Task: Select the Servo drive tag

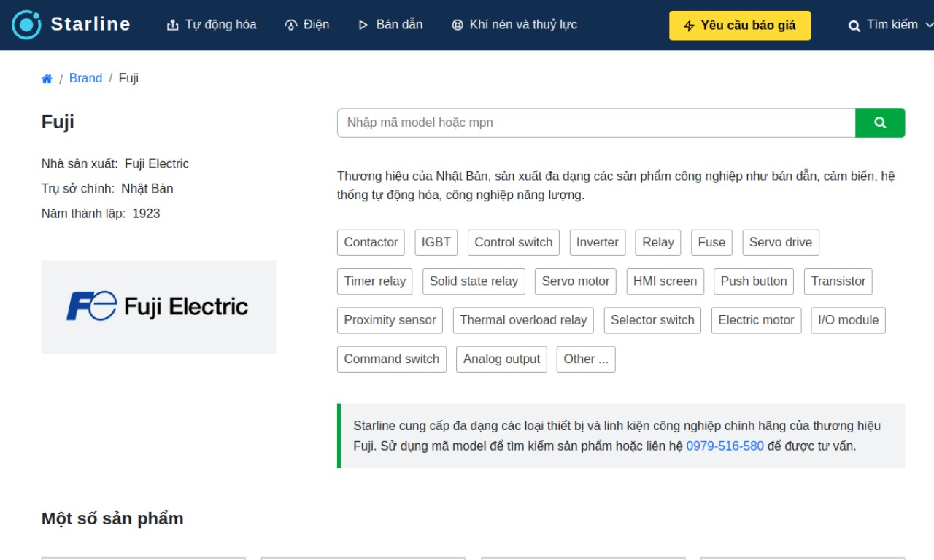Action: pyautogui.click(x=781, y=243)
